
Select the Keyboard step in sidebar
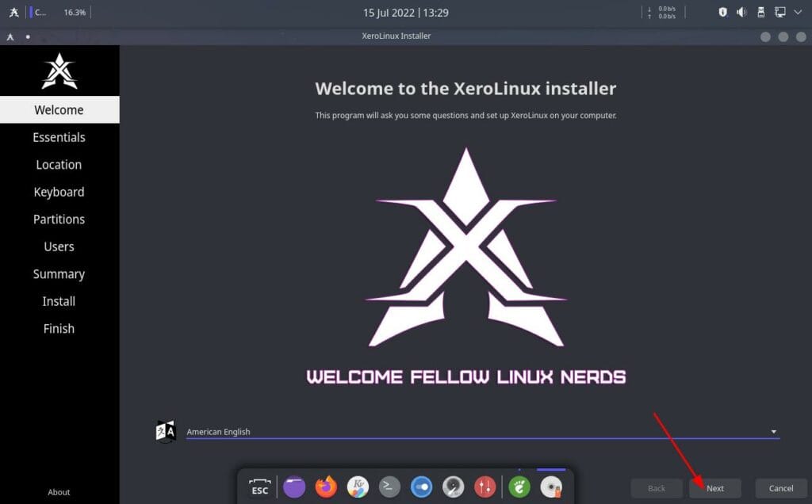click(x=59, y=192)
